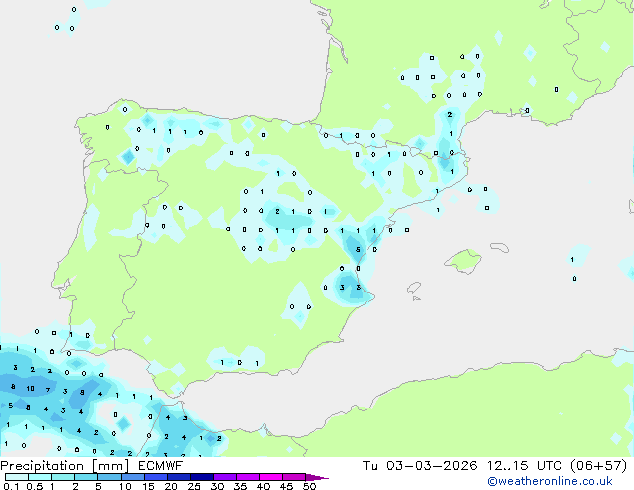Click the '2' value in southern France

(x=450, y=115)
